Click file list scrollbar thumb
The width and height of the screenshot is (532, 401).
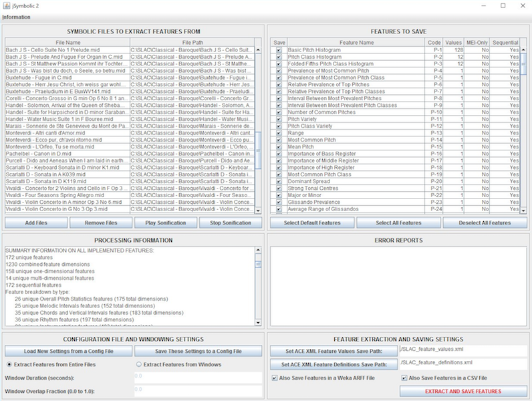(258, 150)
